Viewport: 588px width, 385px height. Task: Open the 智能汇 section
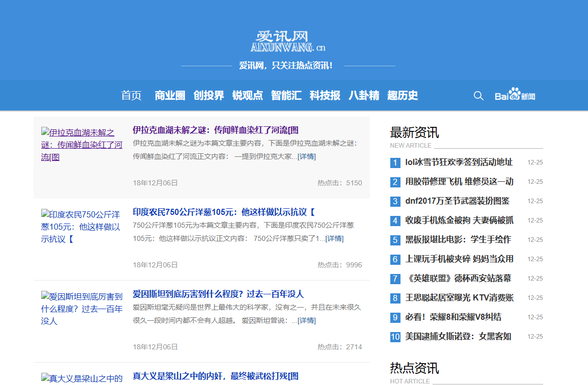point(286,95)
